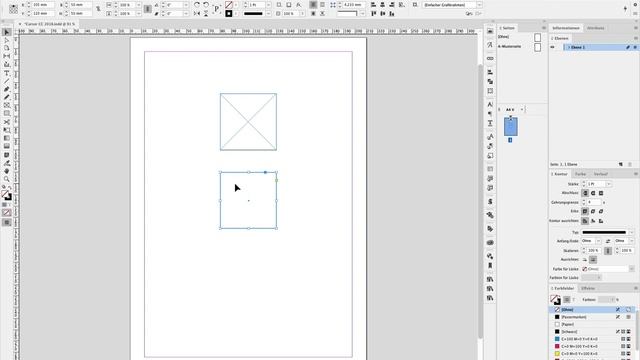Screen dimensions: 640x360
Task: Select the Type tool
Action: pos(7,73)
